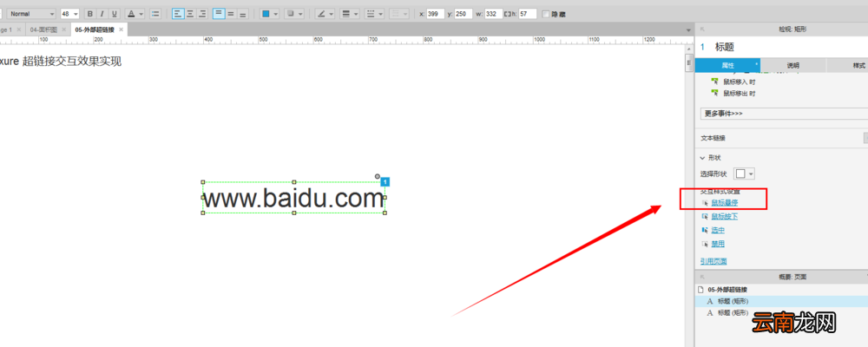
Task: Select the 鼠标移入 时 event
Action: pyautogui.click(x=740, y=82)
